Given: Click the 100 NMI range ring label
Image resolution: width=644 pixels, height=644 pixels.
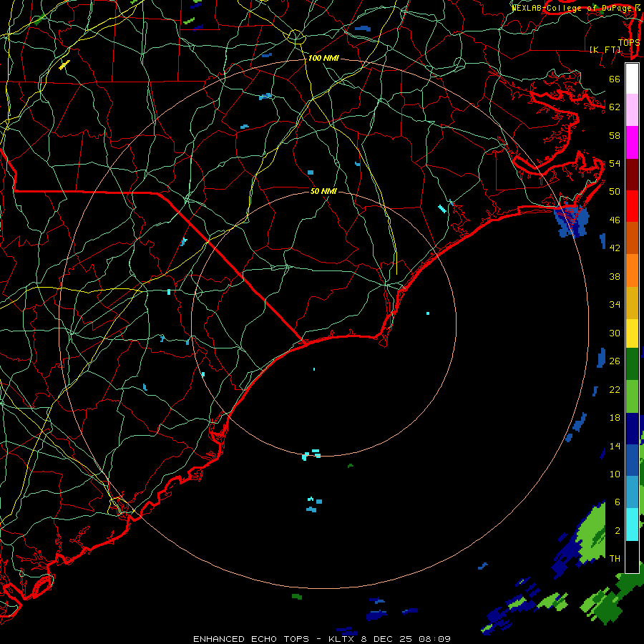Looking at the screenshot, I should click(x=323, y=58).
